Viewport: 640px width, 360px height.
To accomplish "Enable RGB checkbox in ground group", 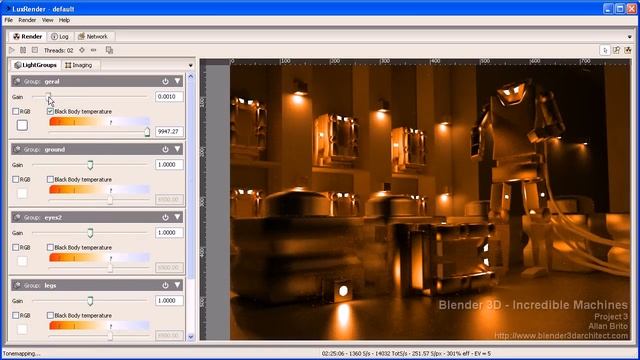I will click(x=16, y=179).
